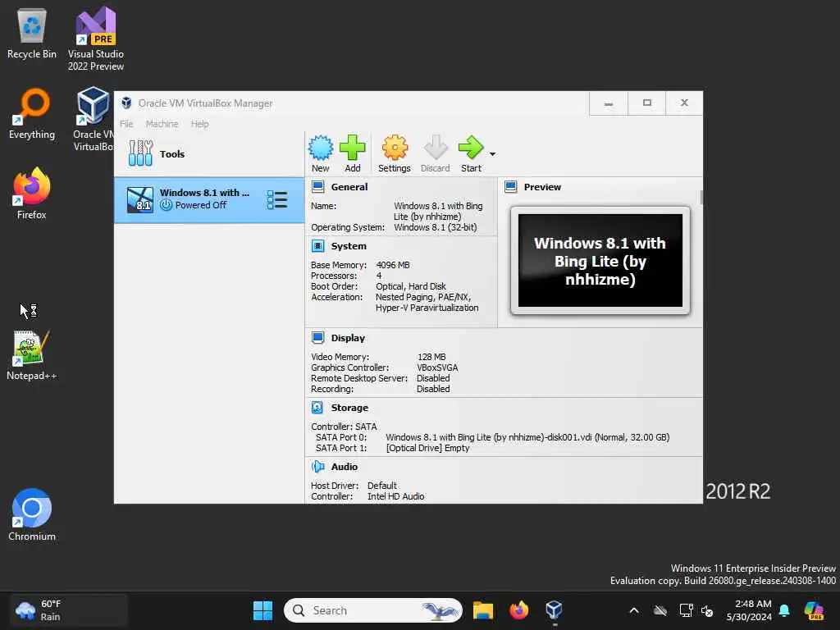840x630 pixels.
Task: Open the VM list menu icon
Action: 277,200
